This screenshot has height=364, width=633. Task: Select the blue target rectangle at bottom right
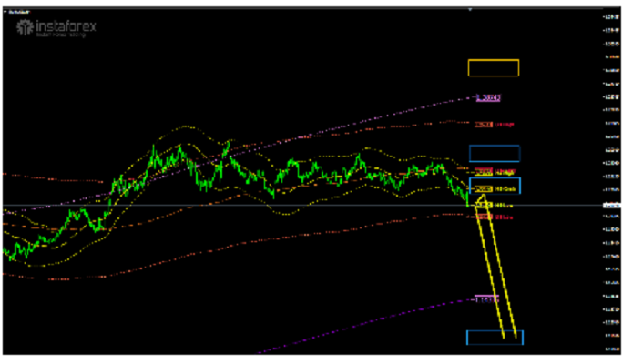coord(495,338)
